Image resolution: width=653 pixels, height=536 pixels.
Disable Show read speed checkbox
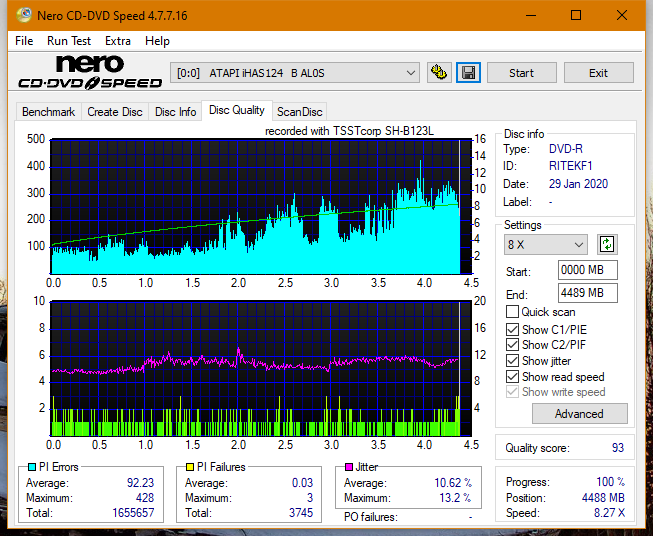pyautogui.click(x=512, y=376)
